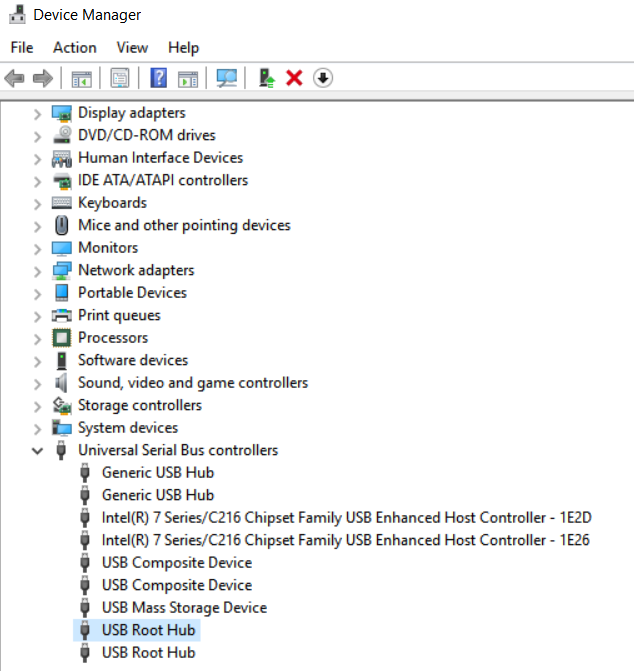The image size is (634, 671).
Task: Select first Generic USB Hub entry
Action: click(x=158, y=473)
